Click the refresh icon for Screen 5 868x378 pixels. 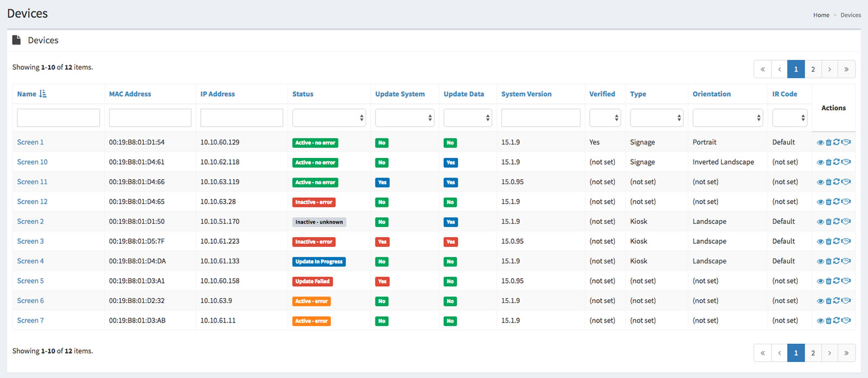click(837, 281)
